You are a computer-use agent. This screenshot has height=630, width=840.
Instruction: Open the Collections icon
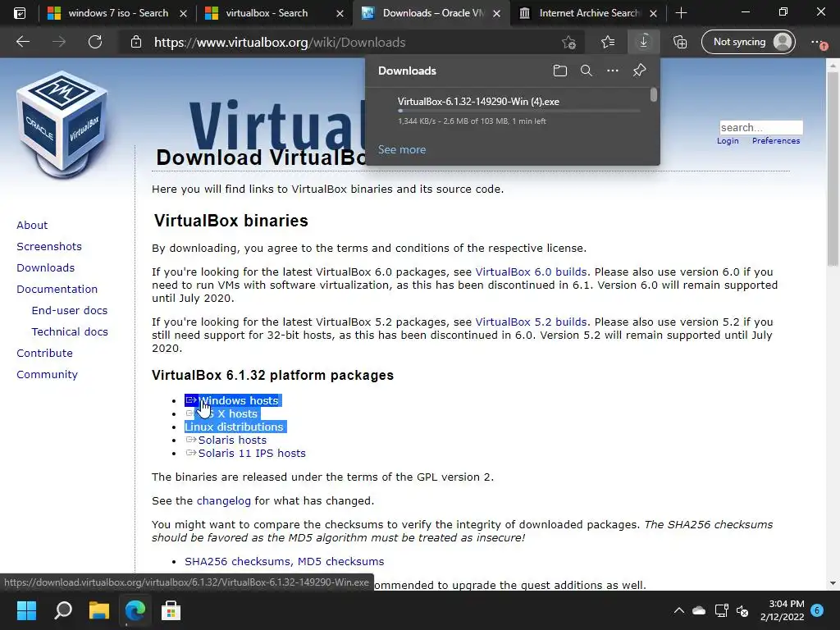click(x=680, y=42)
